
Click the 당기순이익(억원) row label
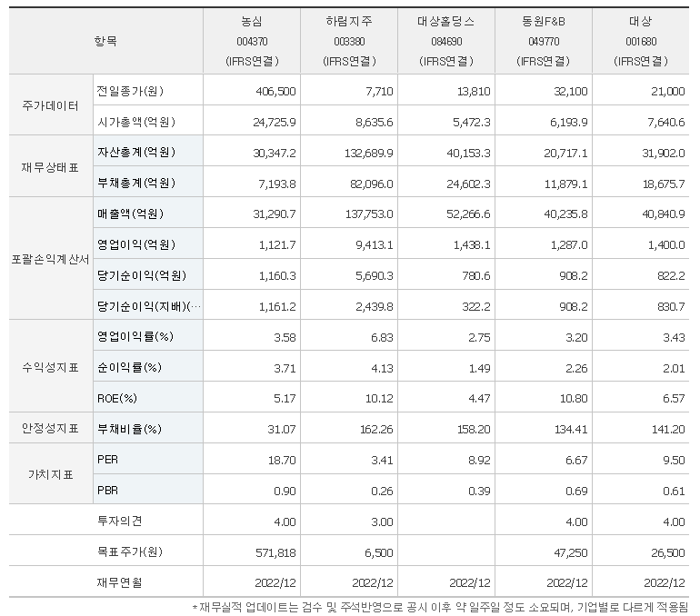coord(142,275)
